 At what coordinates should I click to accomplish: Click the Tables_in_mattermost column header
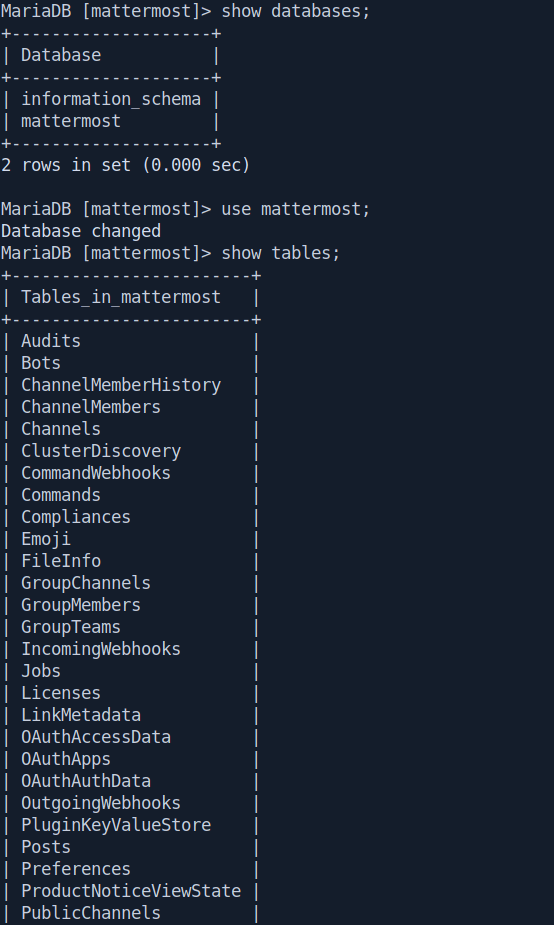pyautogui.click(x=121, y=297)
